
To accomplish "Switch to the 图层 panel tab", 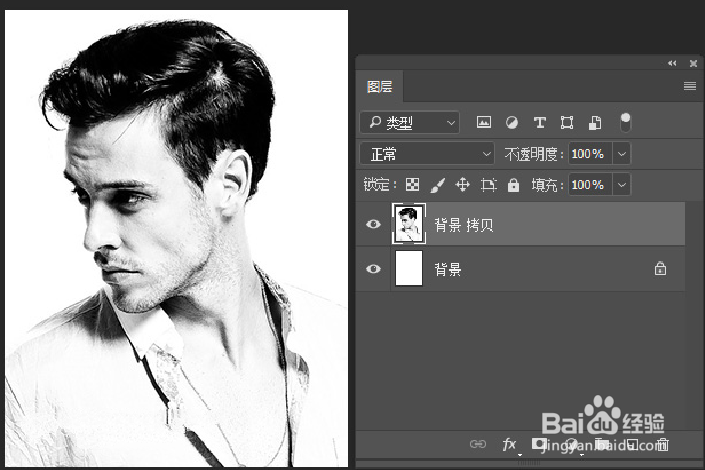I will click(379, 86).
